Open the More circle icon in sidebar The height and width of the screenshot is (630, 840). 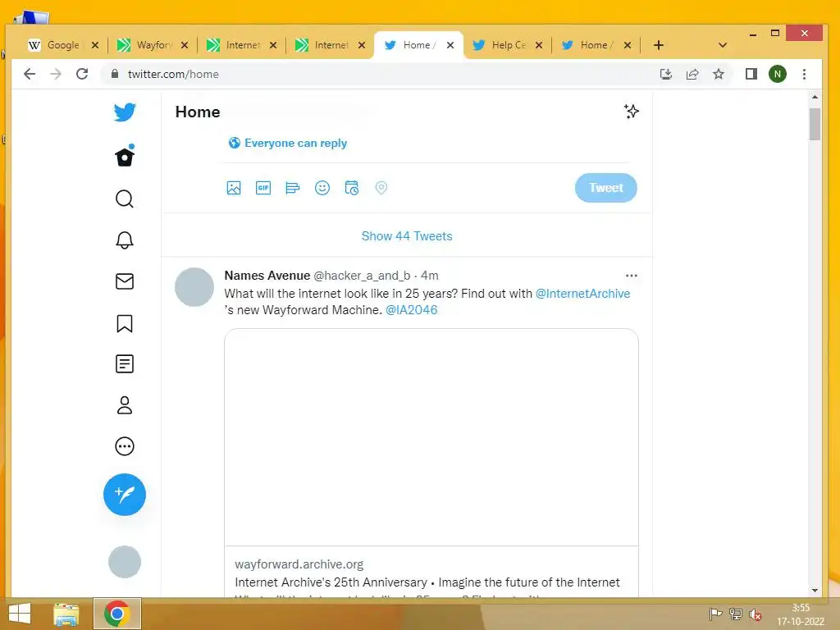tap(125, 446)
